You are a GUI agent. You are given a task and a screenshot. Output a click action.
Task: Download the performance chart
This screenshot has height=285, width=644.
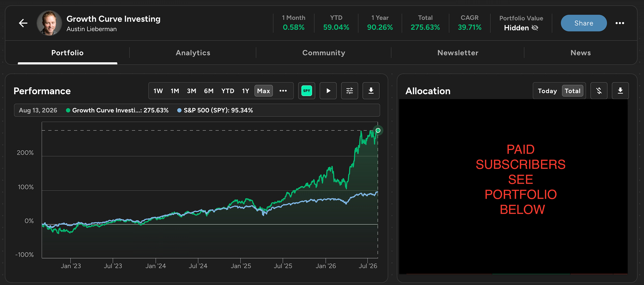tap(371, 91)
